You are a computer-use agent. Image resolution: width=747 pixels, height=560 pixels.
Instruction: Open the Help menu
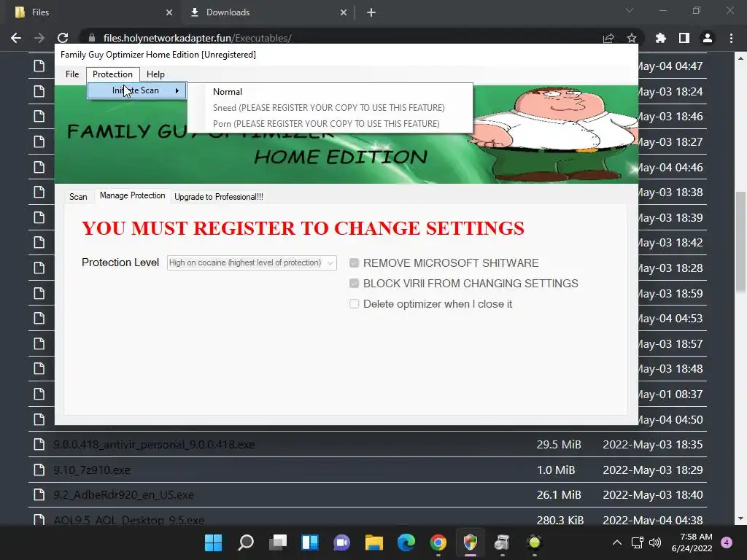(155, 74)
